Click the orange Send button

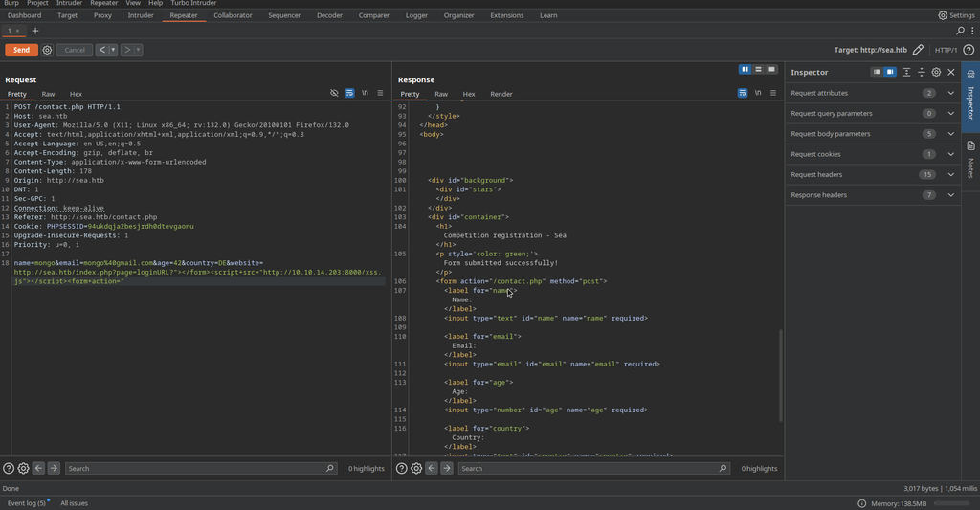point(21,50)
